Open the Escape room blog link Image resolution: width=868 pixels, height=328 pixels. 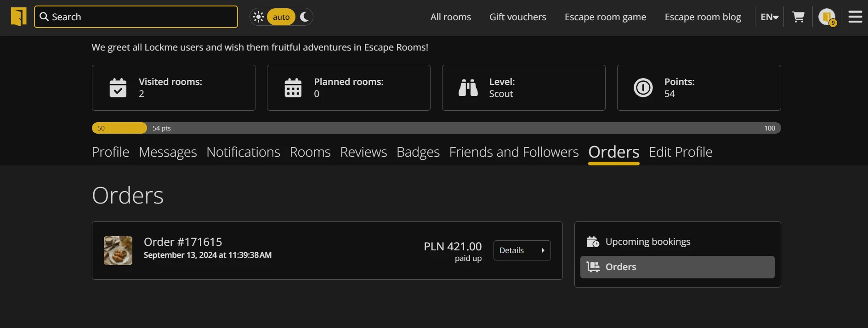coord(703,17)
